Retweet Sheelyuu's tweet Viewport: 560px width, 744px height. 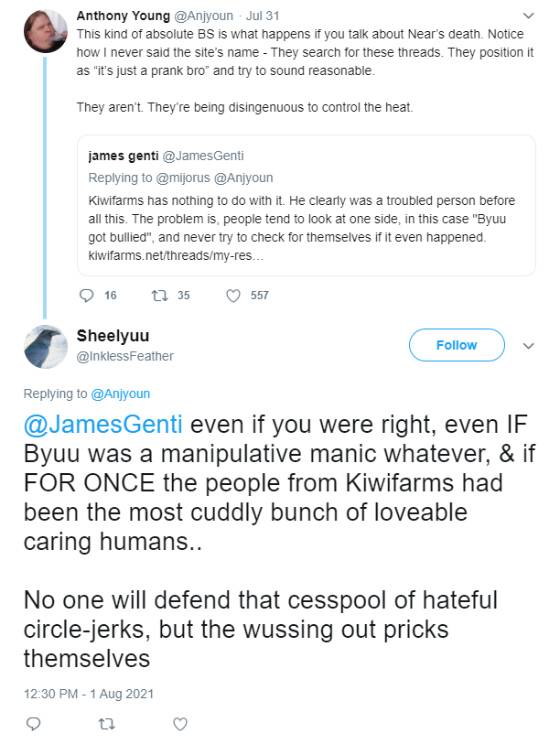click(x=106, y=724)
